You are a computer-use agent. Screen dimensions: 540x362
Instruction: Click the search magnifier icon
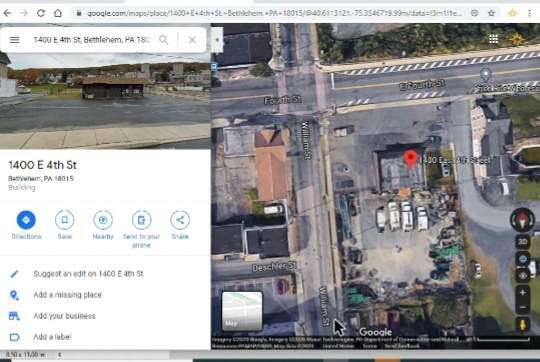click(x=164, y=40)
